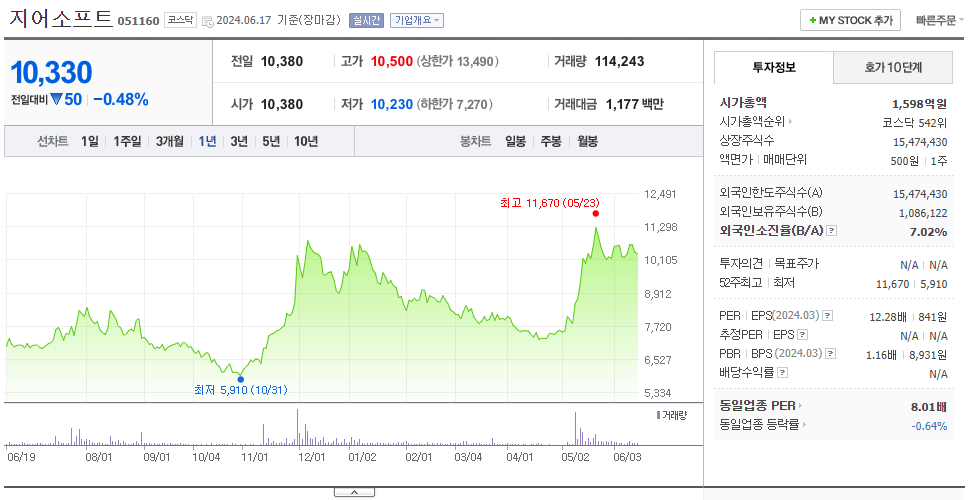Viewport: 968px width, 500px height.
Task: Click the 12/01 date on chart axis
Action: pyautogui.click(x=311, y=457)
